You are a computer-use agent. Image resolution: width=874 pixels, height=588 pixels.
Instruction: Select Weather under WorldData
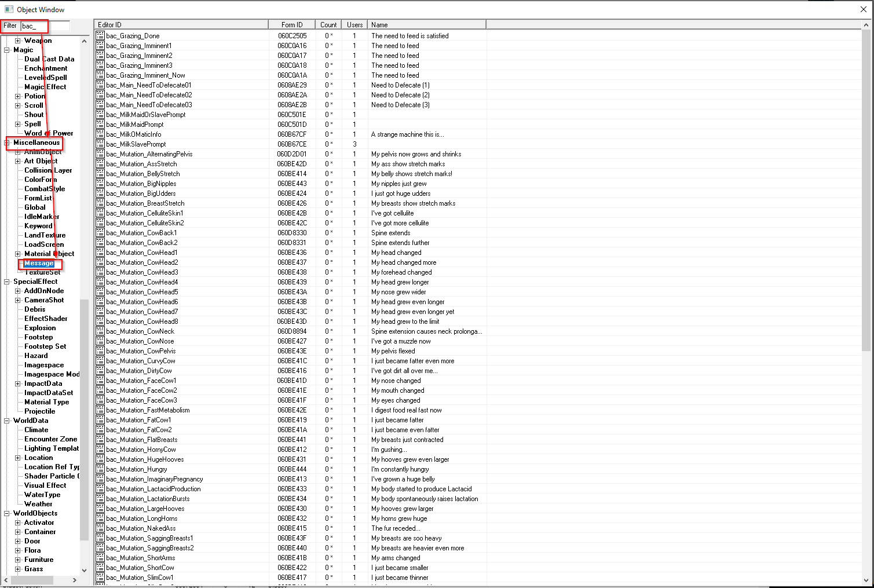coord(38,504)
